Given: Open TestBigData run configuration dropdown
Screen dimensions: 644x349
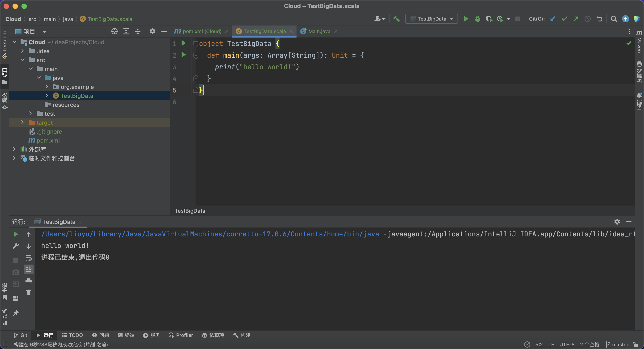Looking at the screenshot, I should (x=432, y=19).
